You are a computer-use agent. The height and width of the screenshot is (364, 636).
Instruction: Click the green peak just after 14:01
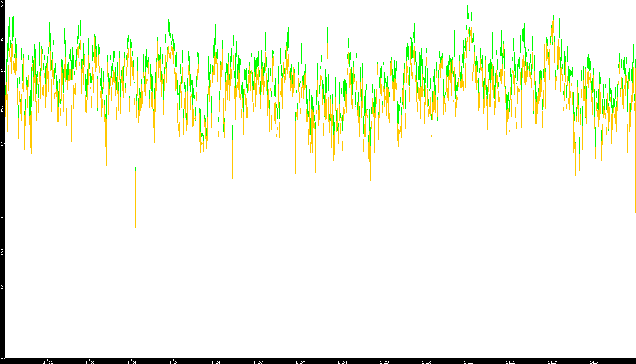(50, 4)
